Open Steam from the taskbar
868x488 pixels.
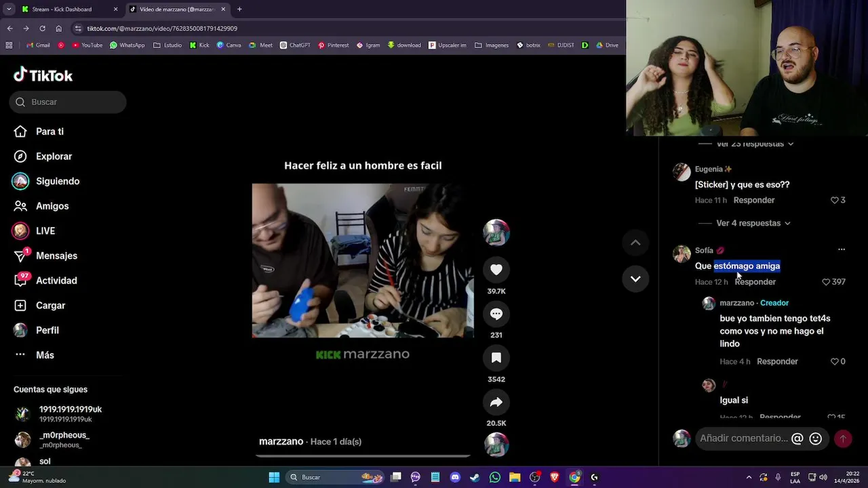coord(475,477)
